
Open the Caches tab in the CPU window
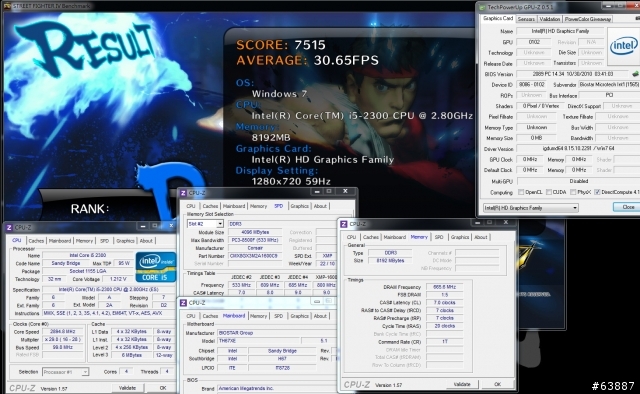click(36, 241)
